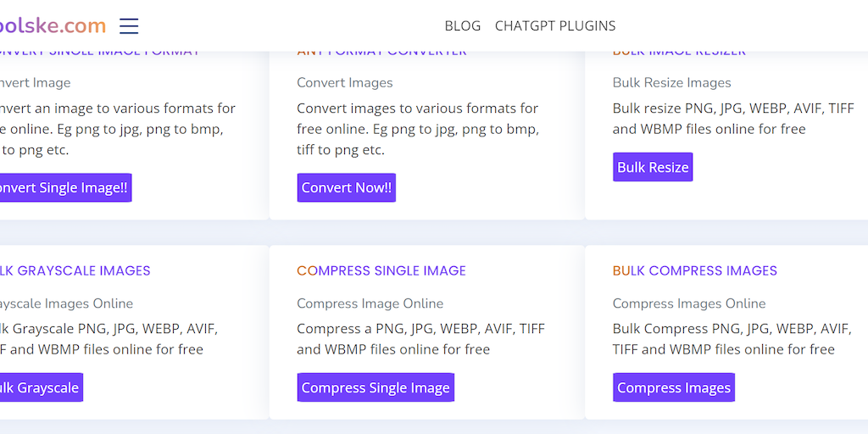
Task: Go to the BLOG page
Action: 462,26
